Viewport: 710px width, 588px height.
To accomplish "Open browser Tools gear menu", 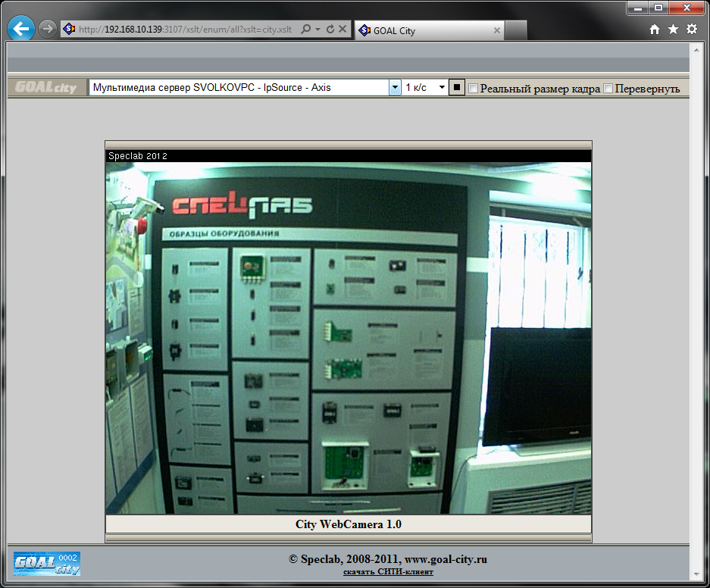I will point(692,30).
